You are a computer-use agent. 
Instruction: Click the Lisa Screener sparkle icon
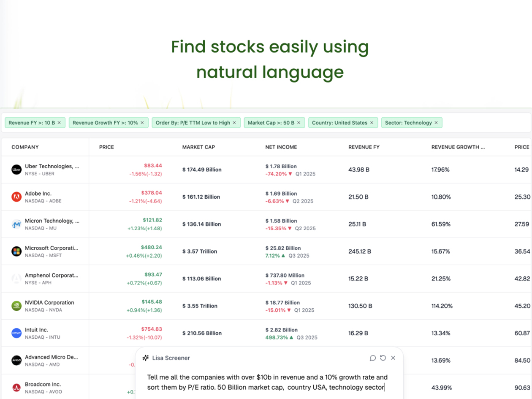pos(146,358)
